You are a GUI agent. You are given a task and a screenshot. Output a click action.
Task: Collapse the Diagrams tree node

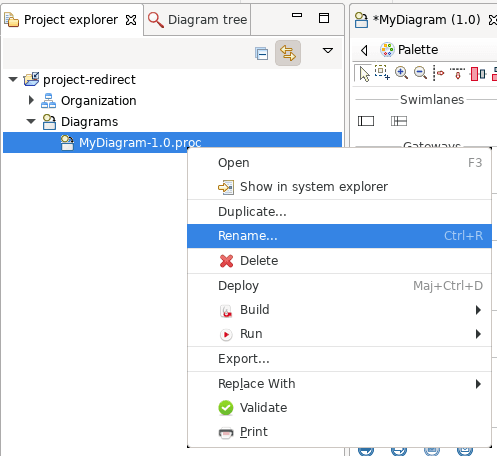pyautogui.click(x=31, y=121)
